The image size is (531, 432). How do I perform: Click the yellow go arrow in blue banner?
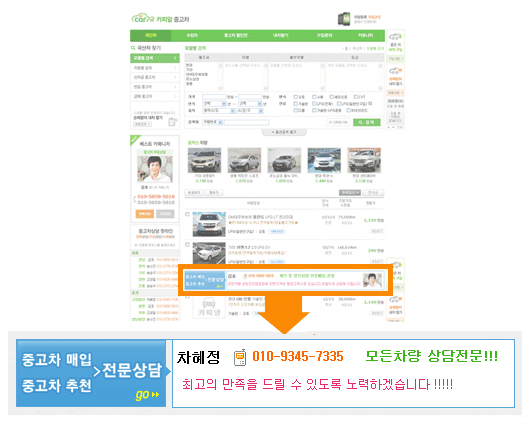[x=147, y=394]
